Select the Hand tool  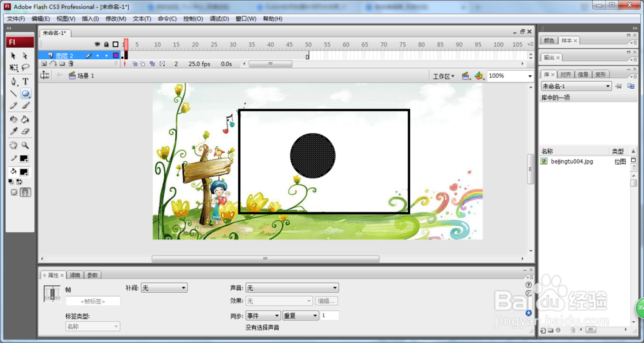14,145
